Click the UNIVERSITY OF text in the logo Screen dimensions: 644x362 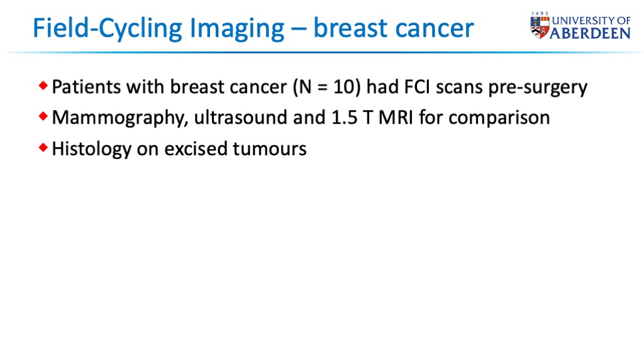[591, 21]
